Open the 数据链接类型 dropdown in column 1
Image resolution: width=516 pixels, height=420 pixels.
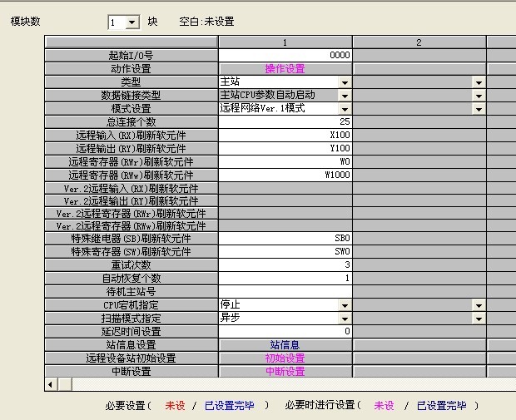point(345,96)
